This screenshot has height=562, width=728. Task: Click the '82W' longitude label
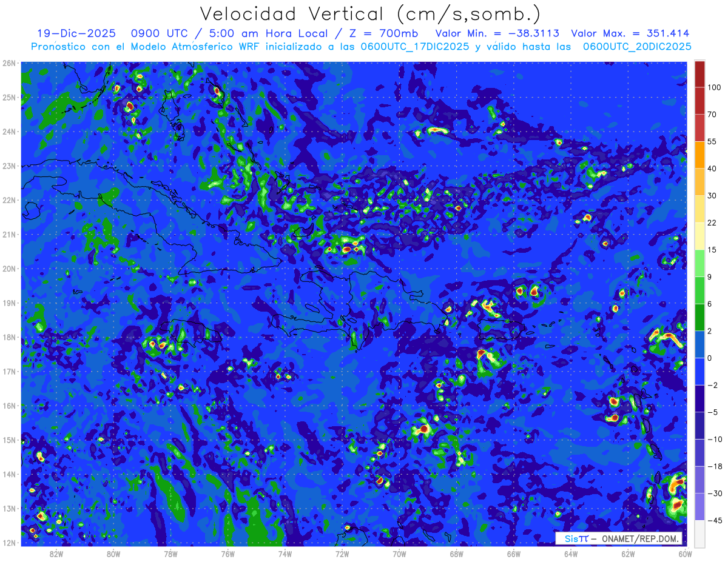point(56,553)
